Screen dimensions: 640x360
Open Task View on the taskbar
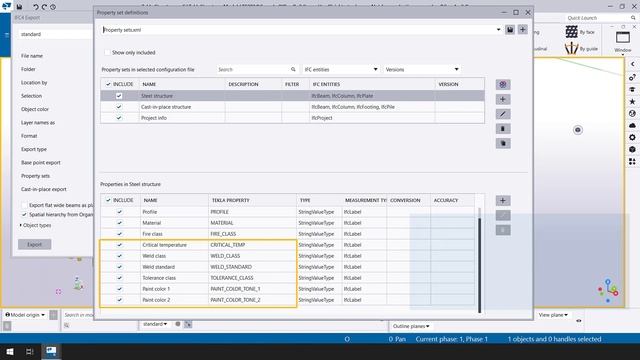[30, 351]
